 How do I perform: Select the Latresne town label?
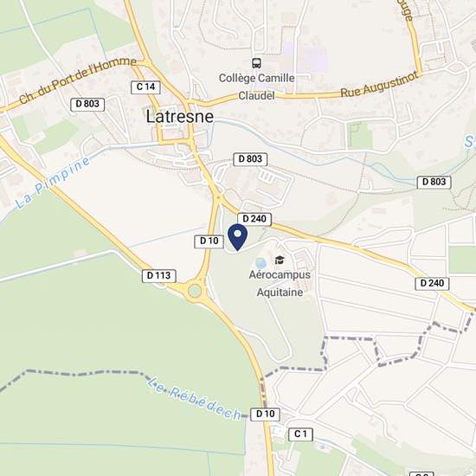180,117
